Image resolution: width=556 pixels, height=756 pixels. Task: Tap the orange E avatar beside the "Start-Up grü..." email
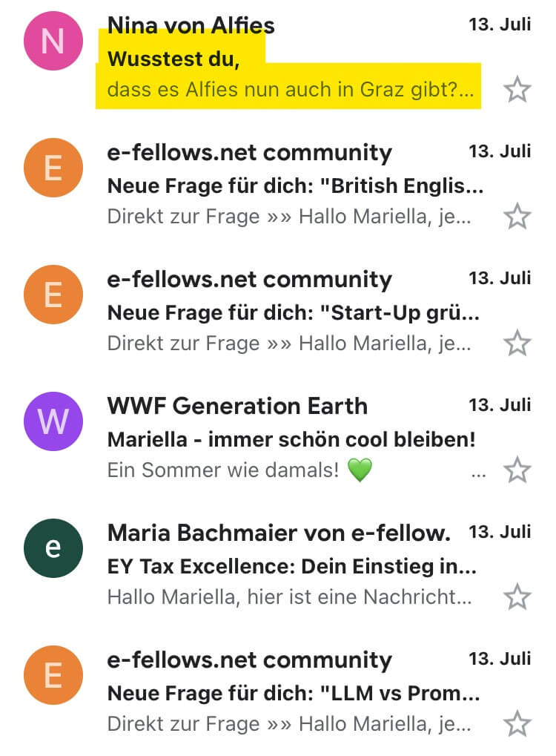click(53, 295)
